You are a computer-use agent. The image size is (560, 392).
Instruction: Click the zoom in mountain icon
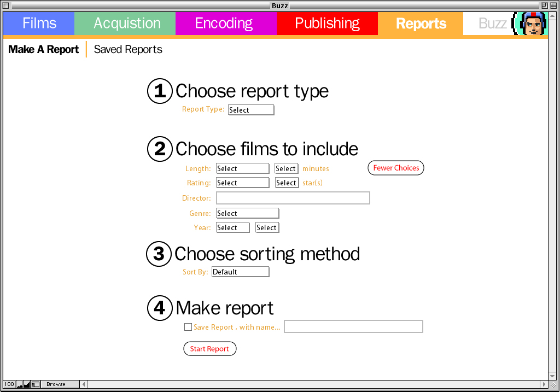pos(27,384)
